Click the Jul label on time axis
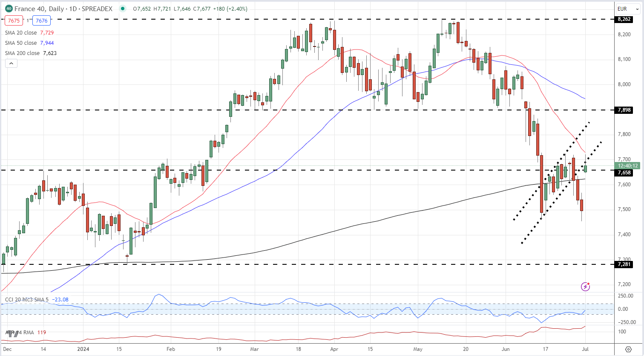Screen dimensions: 644x356 pyautogui.click(x=585, y=349)
